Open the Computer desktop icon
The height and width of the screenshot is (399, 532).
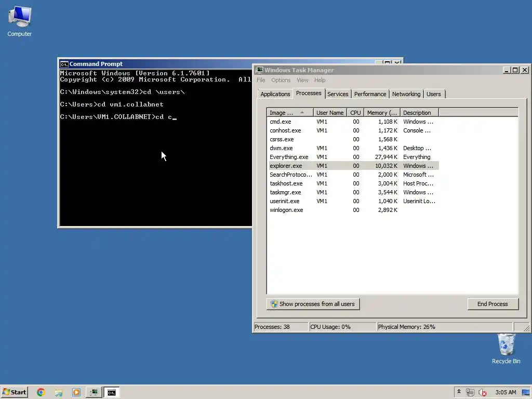(20, 21)
